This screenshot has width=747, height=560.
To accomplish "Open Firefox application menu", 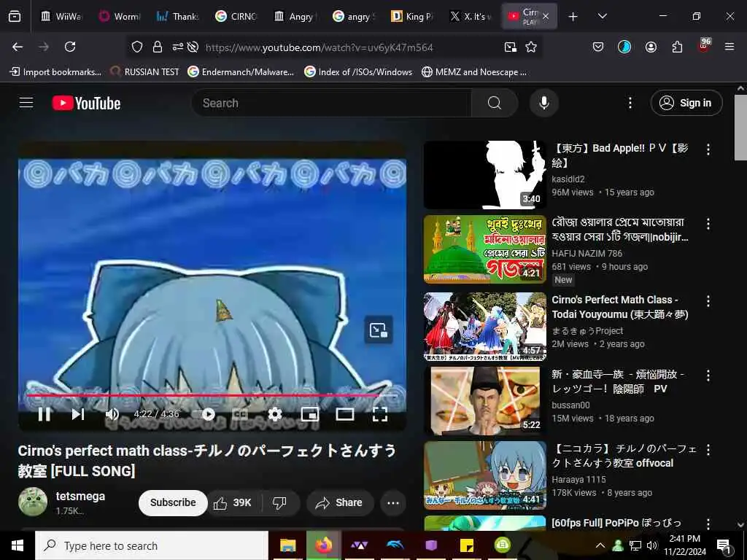I will 729,47.
